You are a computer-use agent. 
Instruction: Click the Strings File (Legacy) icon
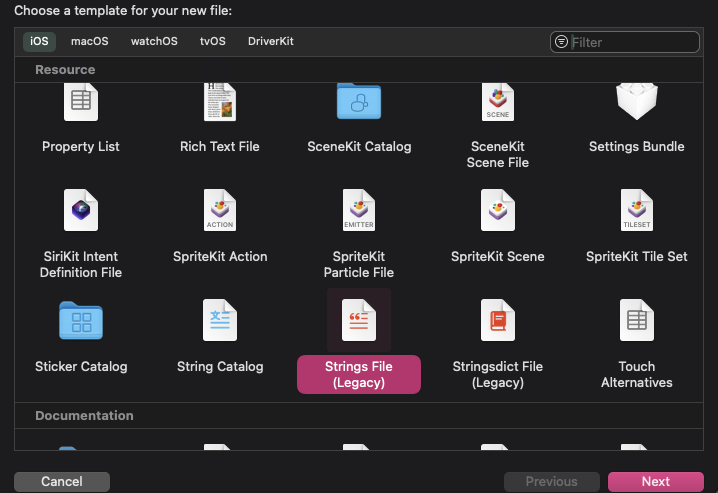[359, 320]
